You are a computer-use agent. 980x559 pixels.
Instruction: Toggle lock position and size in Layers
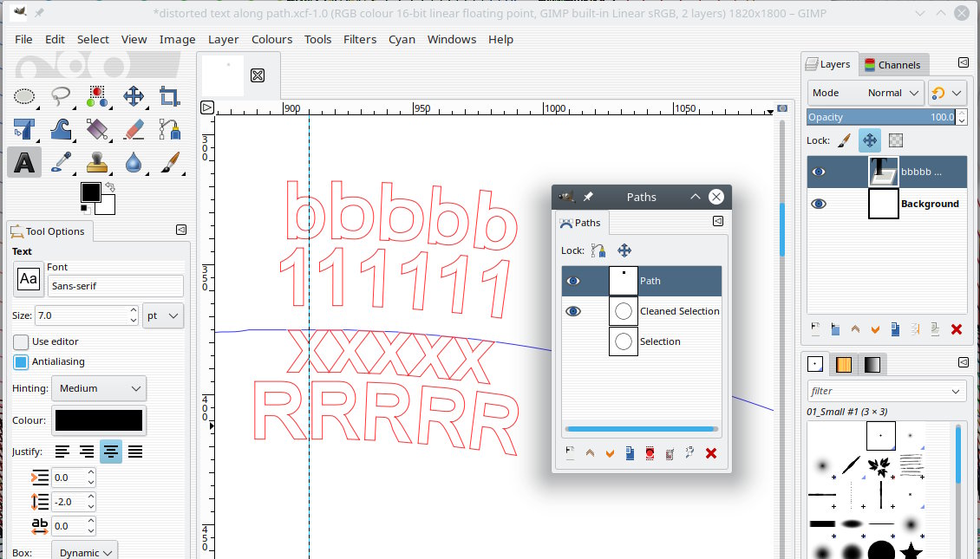[x=869, y=140]
